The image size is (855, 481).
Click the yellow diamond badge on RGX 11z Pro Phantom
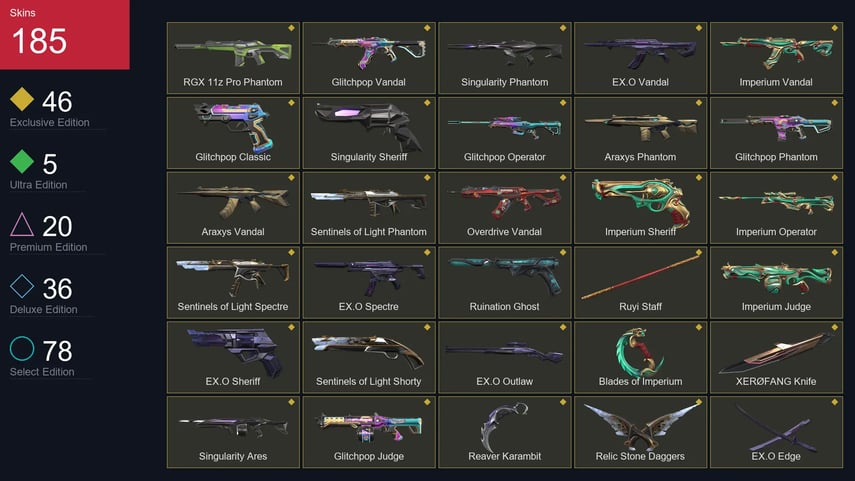pyautogui.click(x=291, y=28)
